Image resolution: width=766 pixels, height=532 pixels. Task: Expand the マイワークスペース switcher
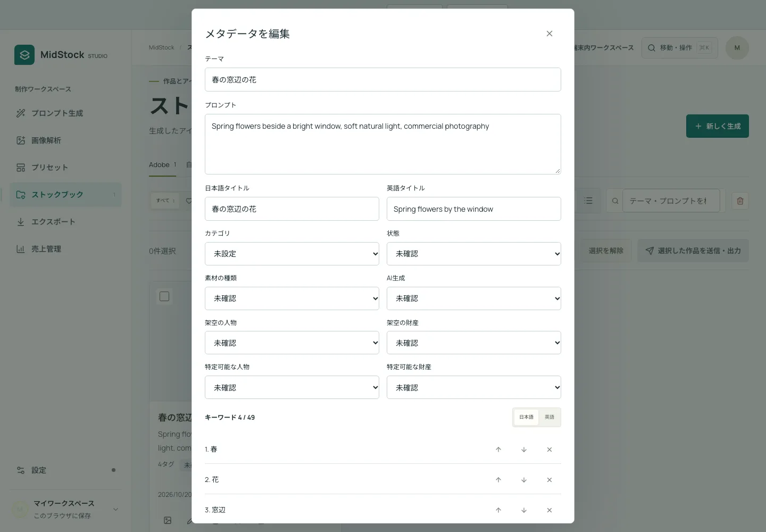(x=65, y=509)
